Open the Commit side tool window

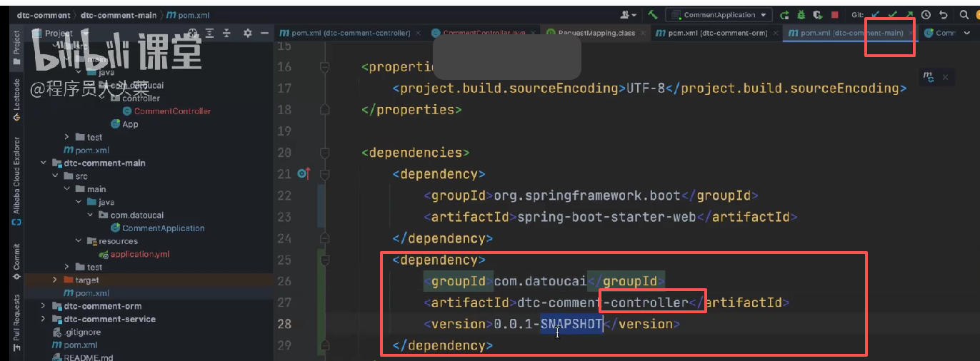16,260
